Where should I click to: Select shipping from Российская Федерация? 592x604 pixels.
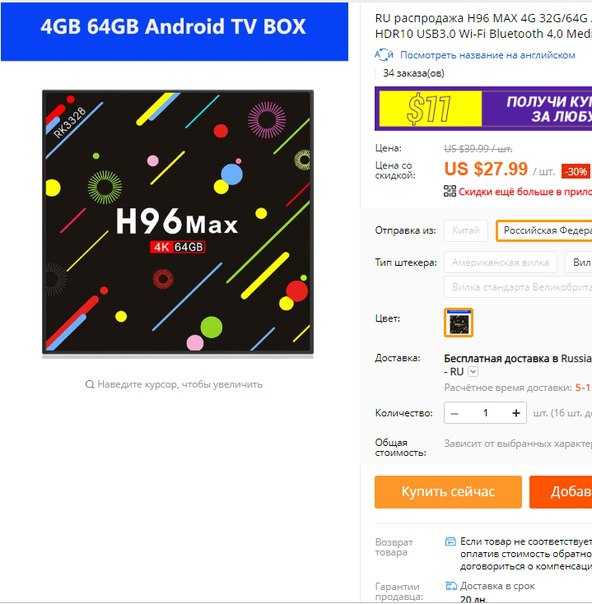(x=544, y=231)
